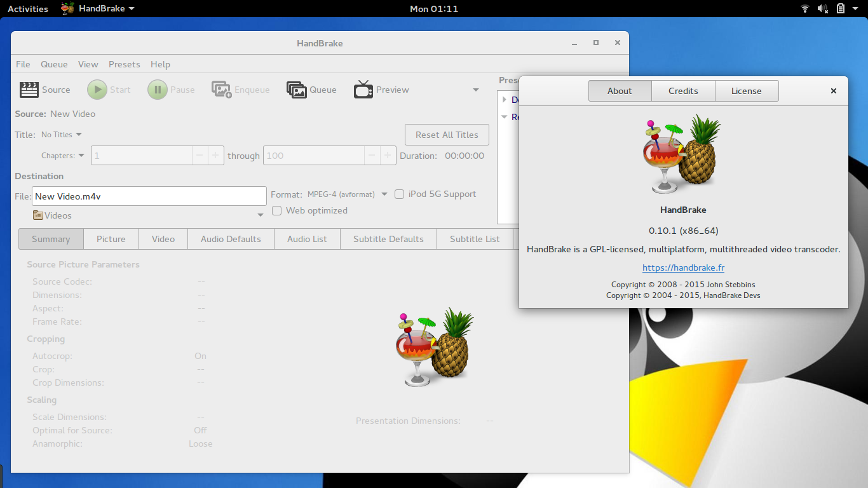This screenshot has width=868, height=488.
Task: Open Activities overview
Action: 28,9
